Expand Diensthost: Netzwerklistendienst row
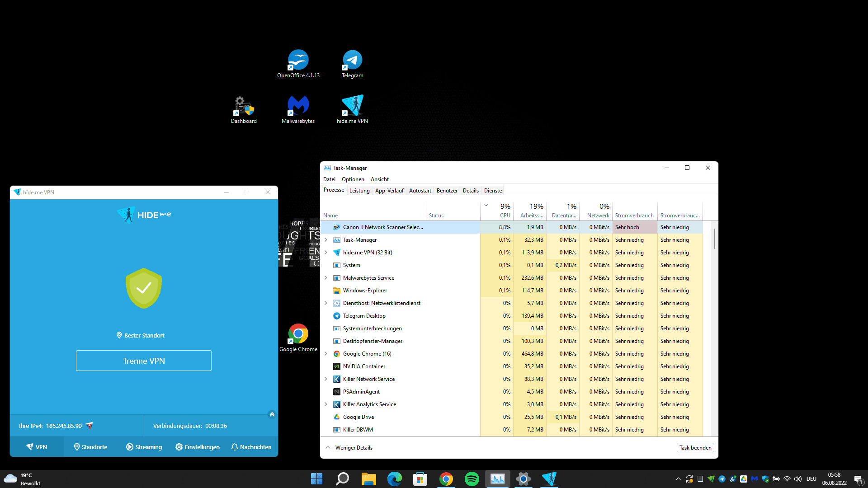Viewport: 868px width, 488px height. coord(326,303)
